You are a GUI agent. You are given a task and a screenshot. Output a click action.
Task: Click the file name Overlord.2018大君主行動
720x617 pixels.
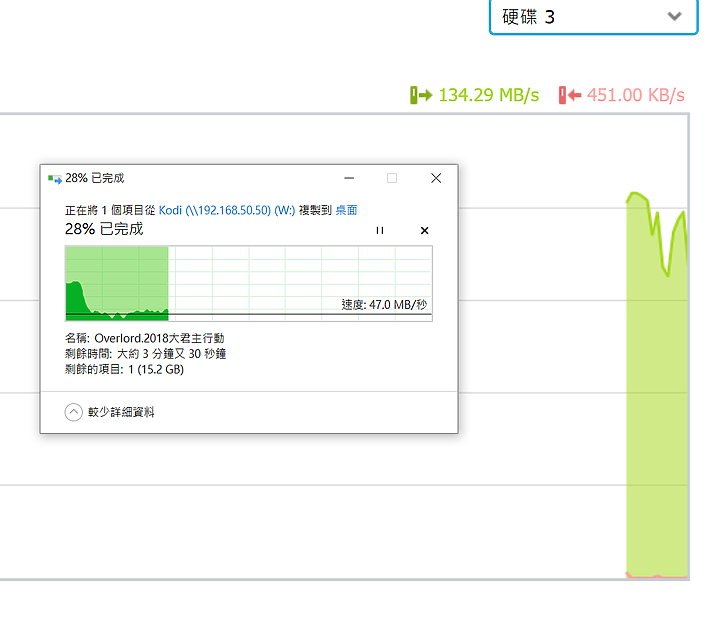point(159,338)
